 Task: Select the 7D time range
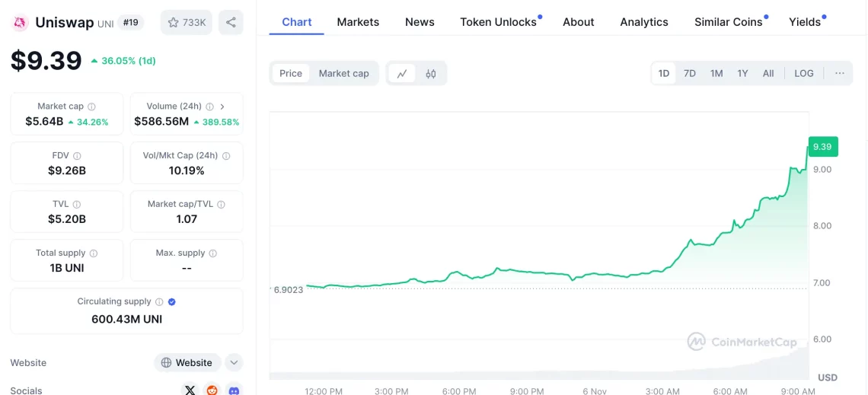[x=689, y=74]
